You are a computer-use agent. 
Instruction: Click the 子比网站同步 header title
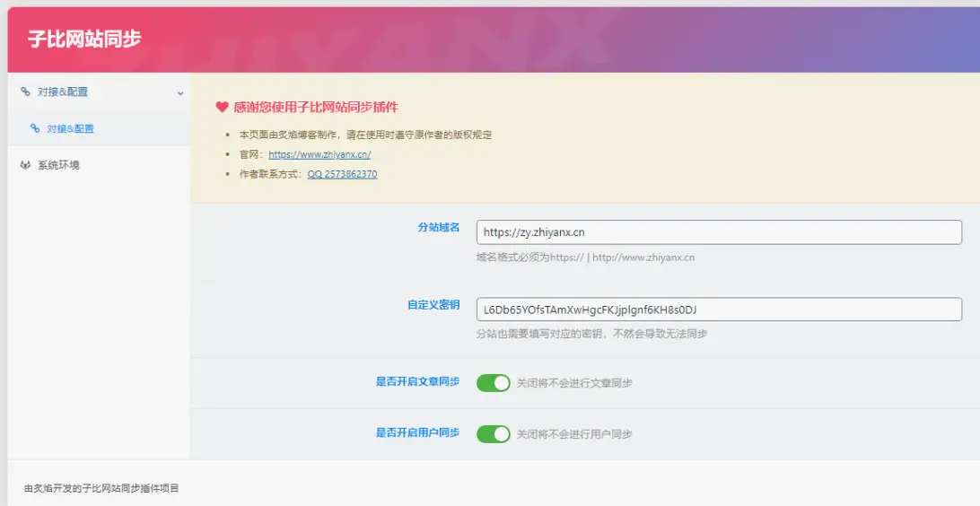click(84, 39)
